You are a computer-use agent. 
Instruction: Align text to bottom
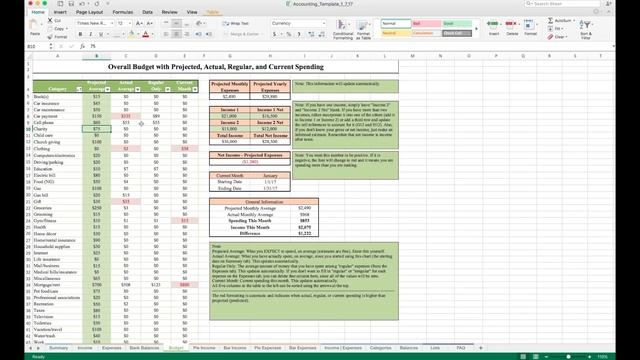(187, 23)
